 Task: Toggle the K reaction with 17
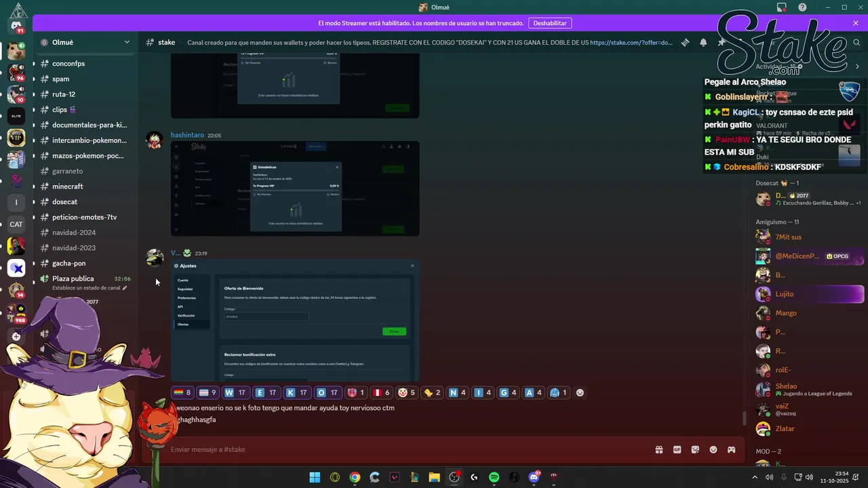296,392
